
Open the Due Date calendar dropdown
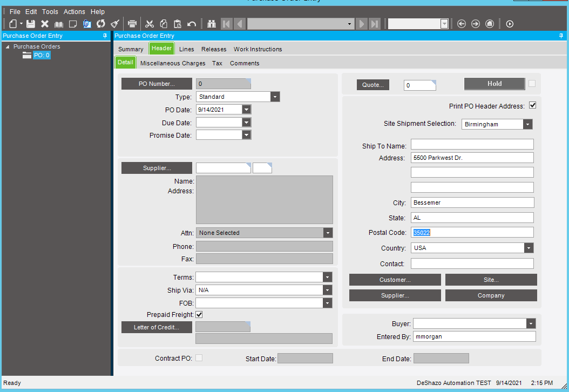(246, 123)
